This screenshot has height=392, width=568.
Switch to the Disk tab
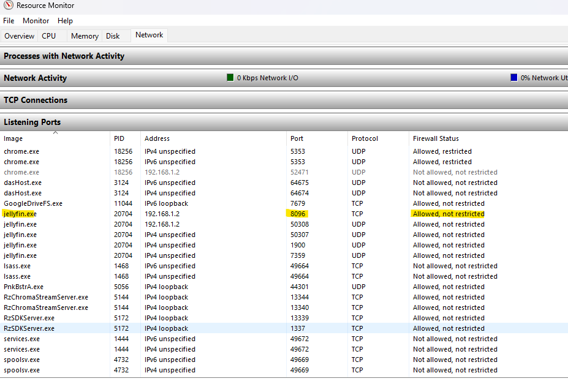tap(113, 36)
